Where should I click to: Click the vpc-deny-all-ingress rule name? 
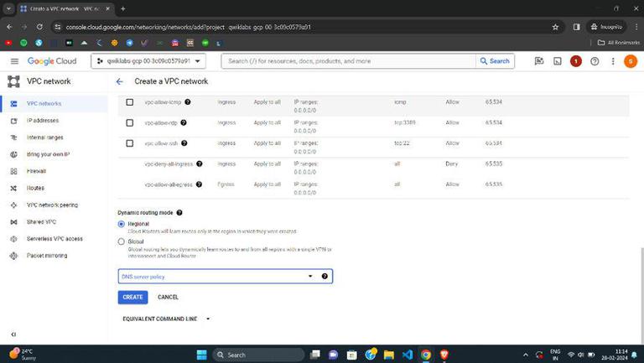tap(169, 163)
